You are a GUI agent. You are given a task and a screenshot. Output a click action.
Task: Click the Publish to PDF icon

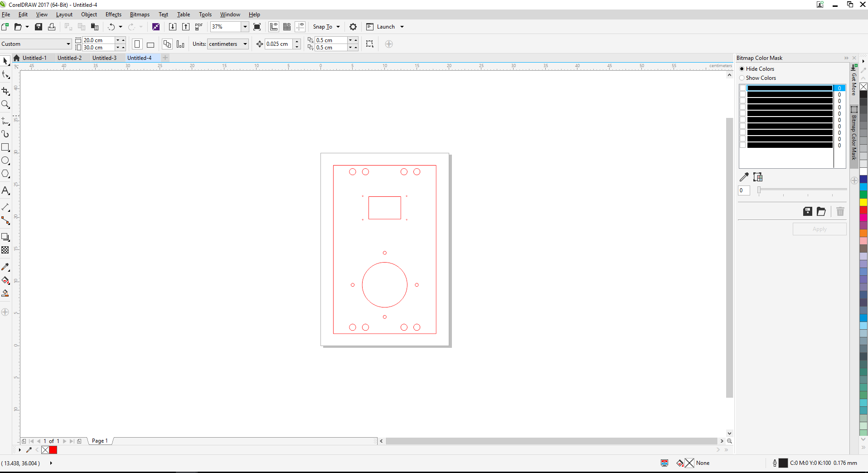point(199,27)
